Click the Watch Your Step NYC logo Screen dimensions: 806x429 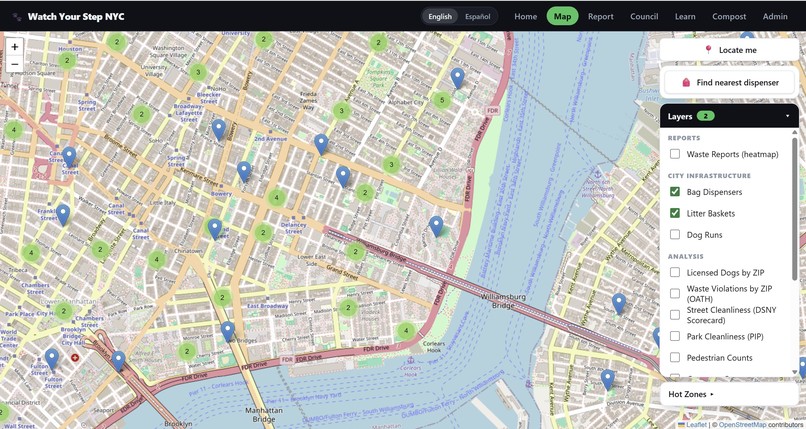(68, 16)
